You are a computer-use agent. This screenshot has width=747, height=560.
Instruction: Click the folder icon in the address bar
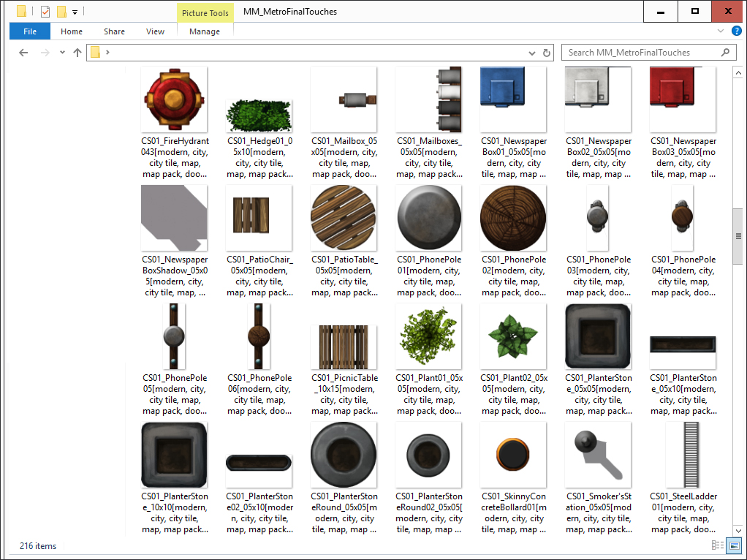(x=95, y=53)
